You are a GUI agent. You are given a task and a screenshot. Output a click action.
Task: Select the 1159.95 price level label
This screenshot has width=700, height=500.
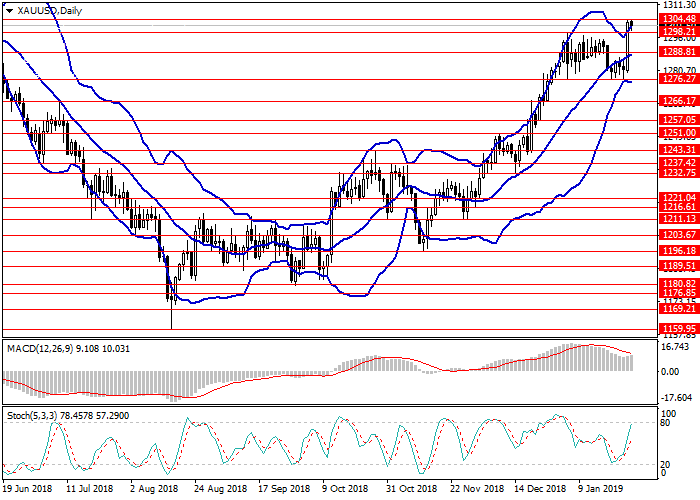coord(678,328)
